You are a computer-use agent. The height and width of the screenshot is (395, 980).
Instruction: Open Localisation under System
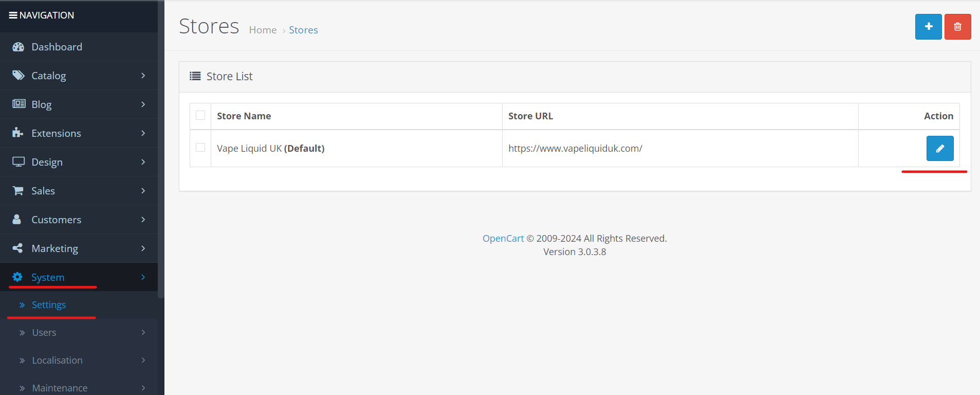(x=79, y=361)
